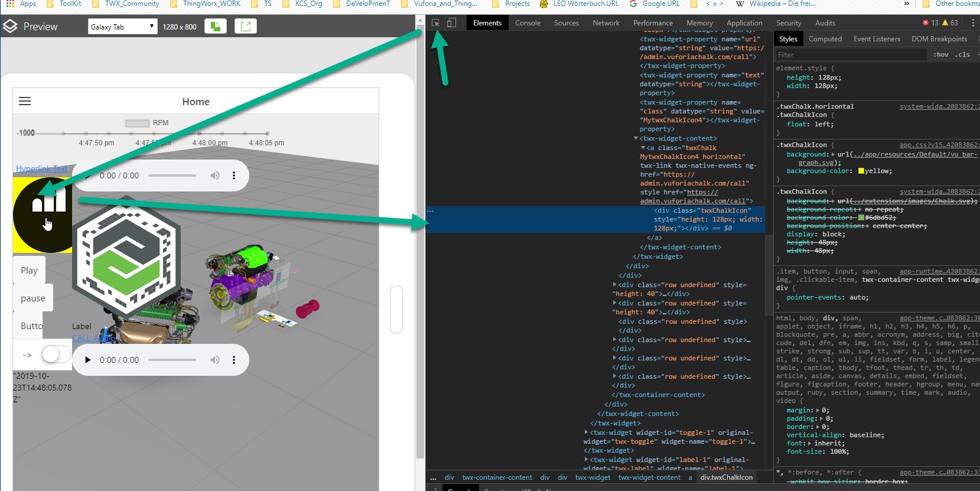Click the open-in-new-window icon in Preview bar

click(x=246, y=27)
